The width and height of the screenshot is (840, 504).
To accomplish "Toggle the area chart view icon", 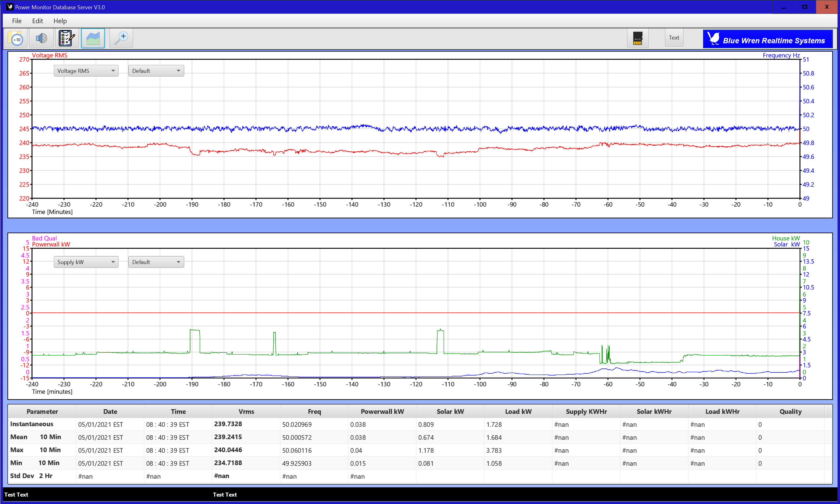I will pyautogui.click(x=93, y=38).
